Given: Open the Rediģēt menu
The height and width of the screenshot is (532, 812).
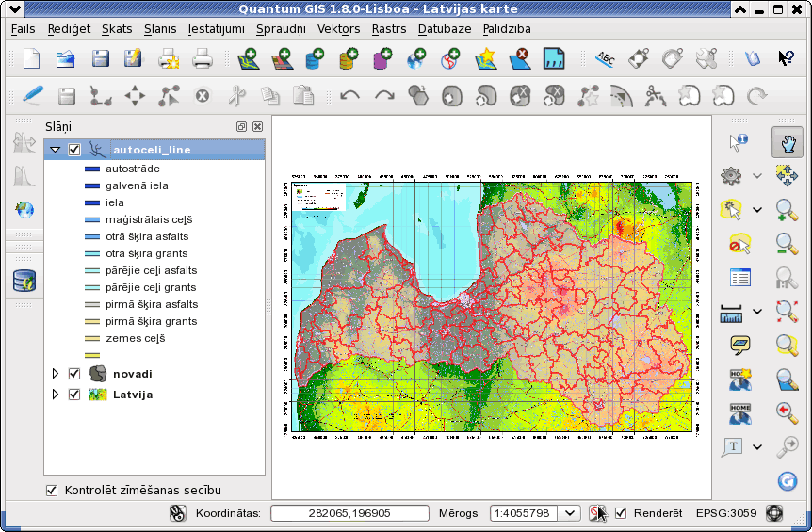Looking at the screenshot, I should coord(69,29).
